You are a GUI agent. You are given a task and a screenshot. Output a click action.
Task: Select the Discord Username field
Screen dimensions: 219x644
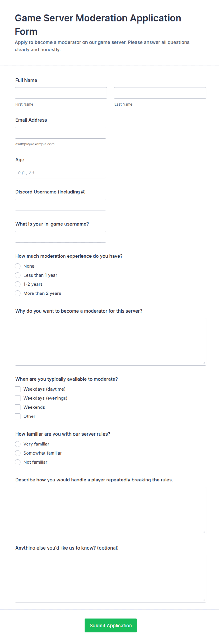[x=61, y=204]
